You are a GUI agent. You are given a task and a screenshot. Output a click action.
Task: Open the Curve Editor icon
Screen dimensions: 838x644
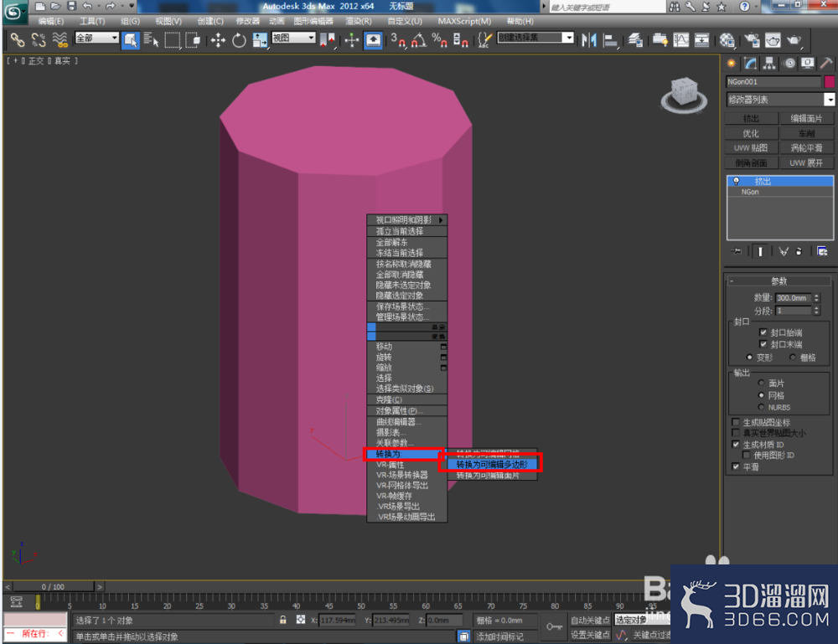pos(680,40)
